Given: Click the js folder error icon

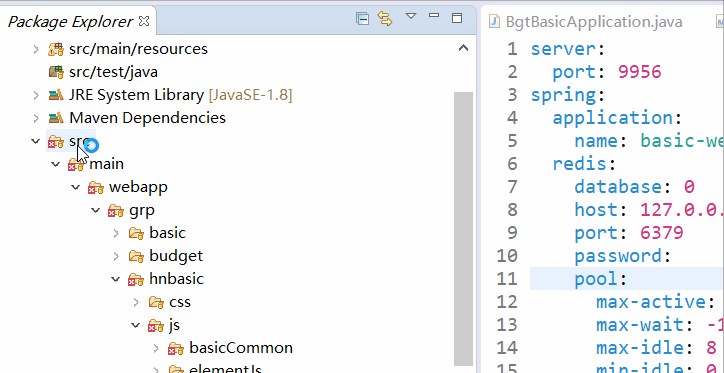Looking at the screenshot, I should pos(156,326).
